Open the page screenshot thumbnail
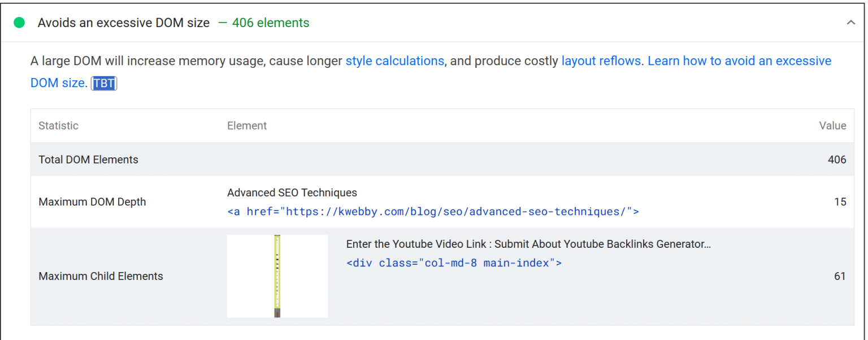The height and width of the screenshot is (340, 868). point(277,276)
